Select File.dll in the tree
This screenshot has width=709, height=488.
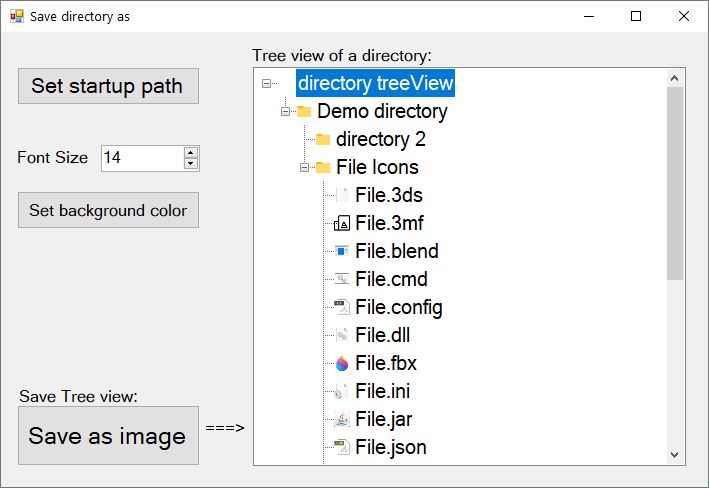tap(382, 335)
